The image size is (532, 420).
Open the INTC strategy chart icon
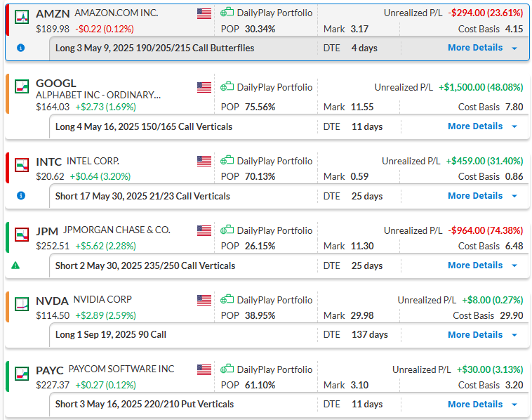(22, 165)
